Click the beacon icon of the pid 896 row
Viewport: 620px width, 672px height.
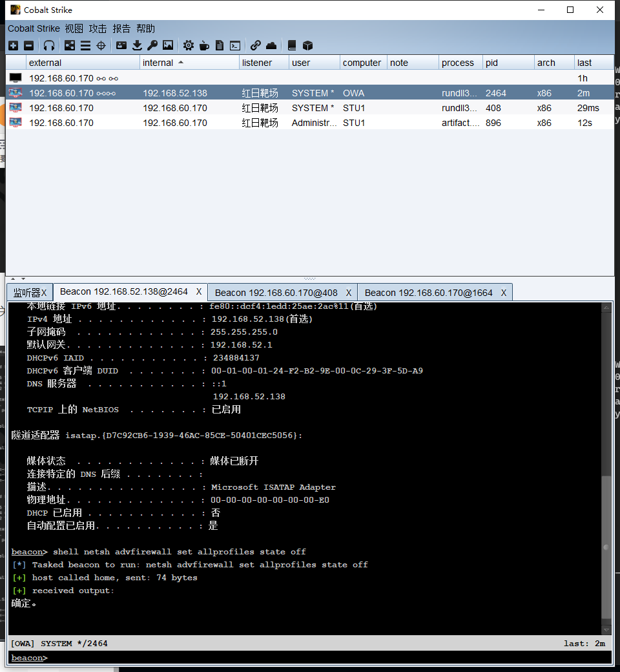click(x=15, y=123)
